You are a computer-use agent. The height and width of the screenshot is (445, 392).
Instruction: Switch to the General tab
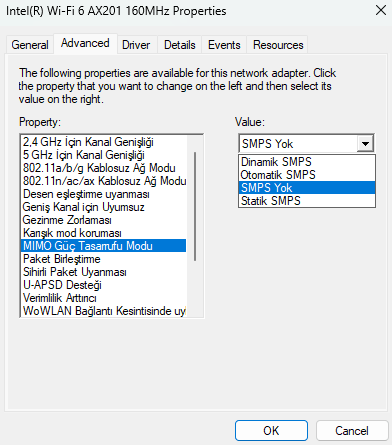click(x=30, y=45)
